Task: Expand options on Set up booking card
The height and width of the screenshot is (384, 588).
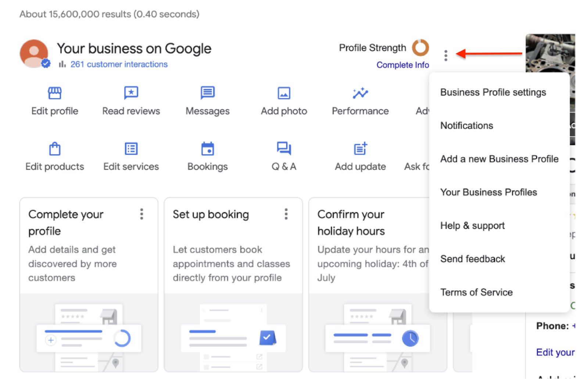Action: (286, 214)
